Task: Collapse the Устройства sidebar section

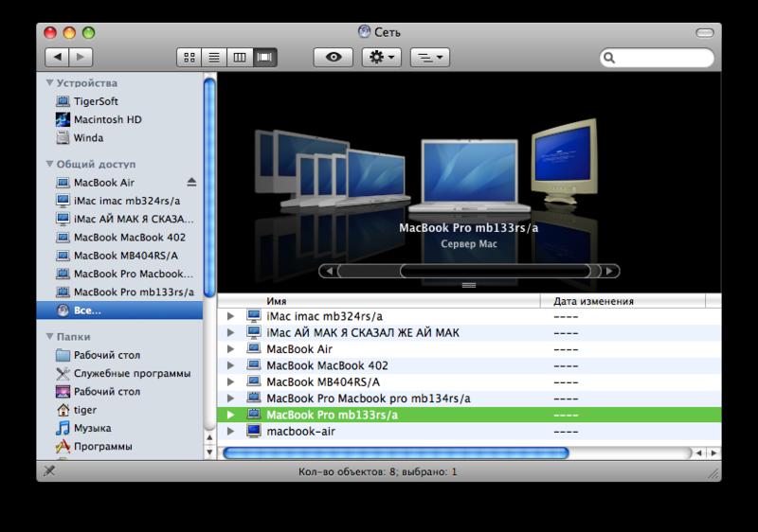Action: 49,83
